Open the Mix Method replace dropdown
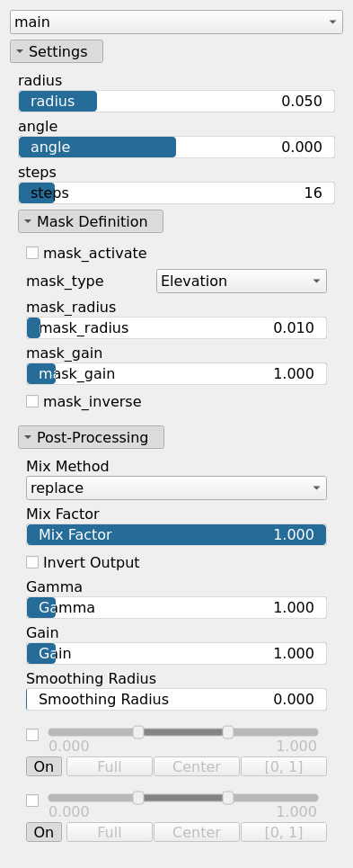Viewport: 353px width, 868px height. tap(176, 488)
